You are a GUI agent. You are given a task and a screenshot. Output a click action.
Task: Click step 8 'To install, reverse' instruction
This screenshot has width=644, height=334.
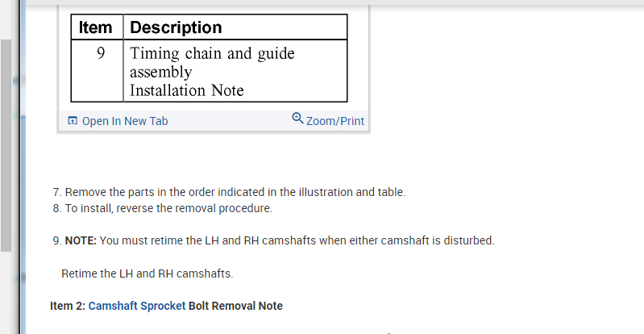click(168, 208)
